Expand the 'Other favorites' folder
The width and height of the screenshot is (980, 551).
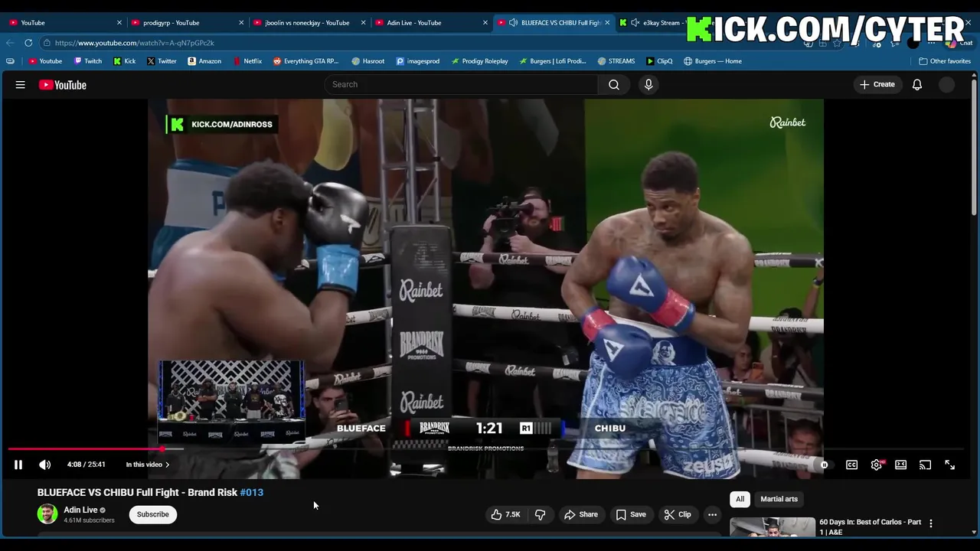[x=945, y=61]
